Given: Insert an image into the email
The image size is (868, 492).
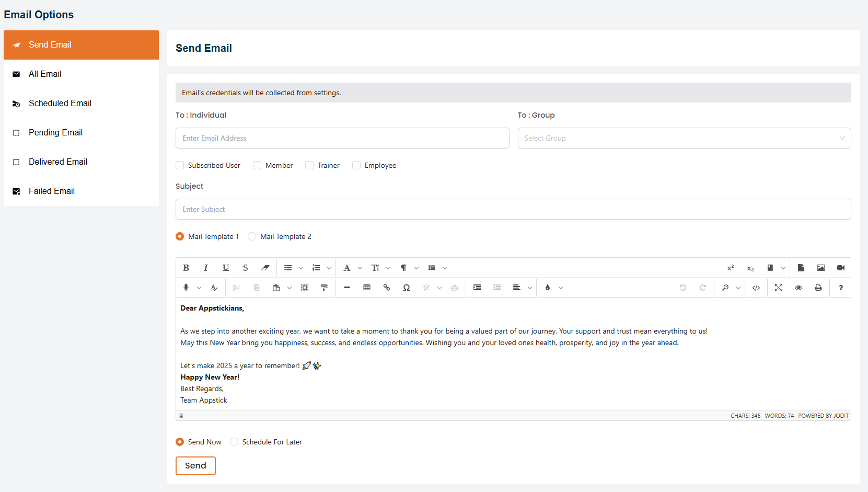Looking at the screenshot, I should [x=821, y=268].
